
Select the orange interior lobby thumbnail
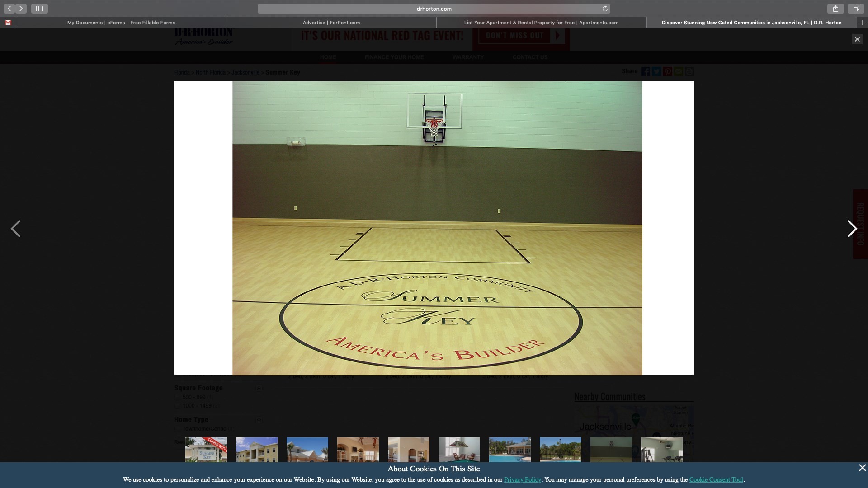358,450
